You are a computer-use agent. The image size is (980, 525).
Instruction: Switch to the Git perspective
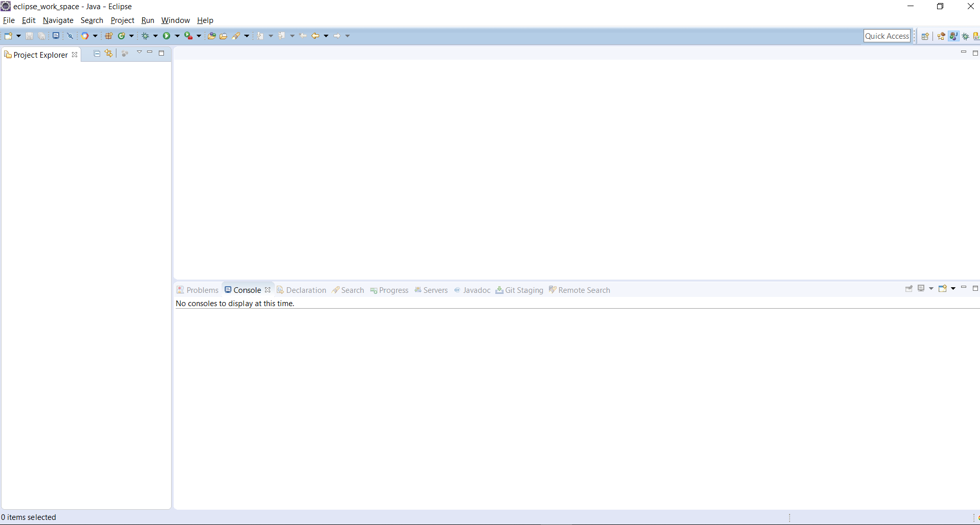click(x=976, y=36)
